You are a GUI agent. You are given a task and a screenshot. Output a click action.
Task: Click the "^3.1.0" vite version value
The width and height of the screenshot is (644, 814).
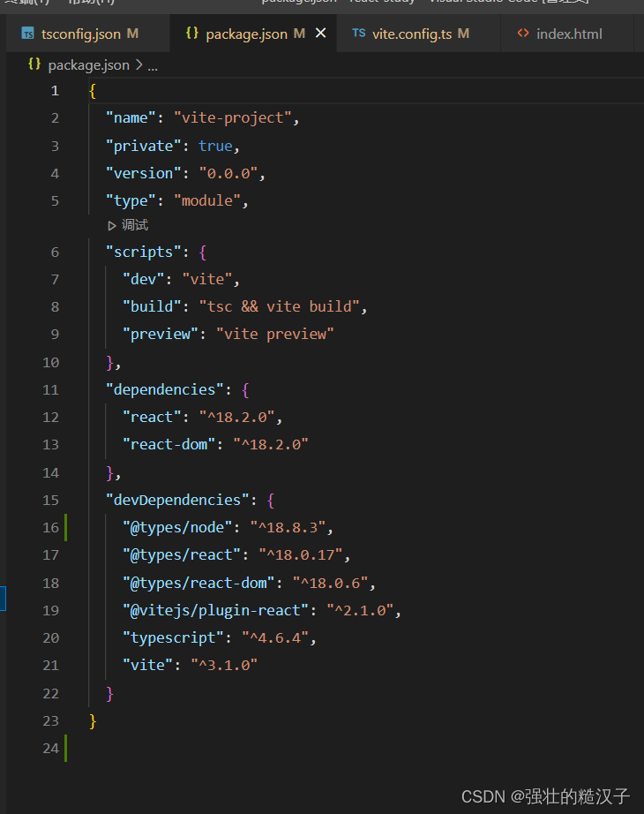[x=224, y=666]
